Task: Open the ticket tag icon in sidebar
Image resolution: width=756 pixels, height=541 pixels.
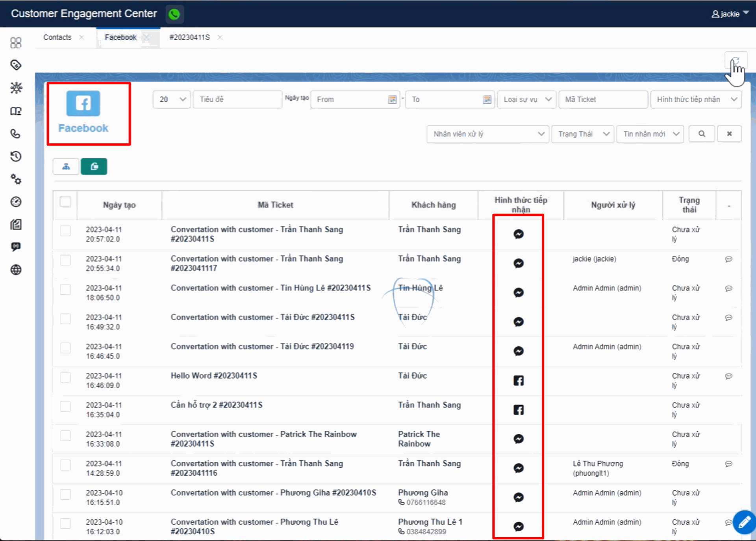Action: pyautogui.click(x=16, y=65)
